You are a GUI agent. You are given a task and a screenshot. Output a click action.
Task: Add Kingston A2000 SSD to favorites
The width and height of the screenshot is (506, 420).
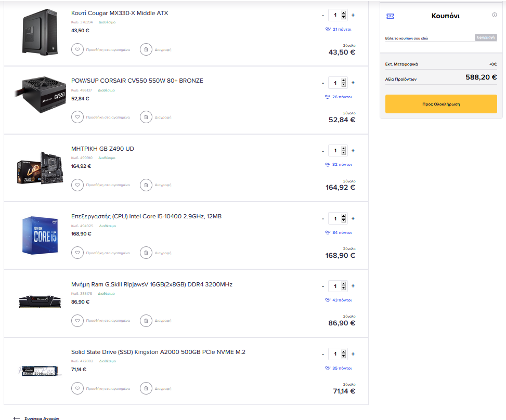[x=77, y=388]
